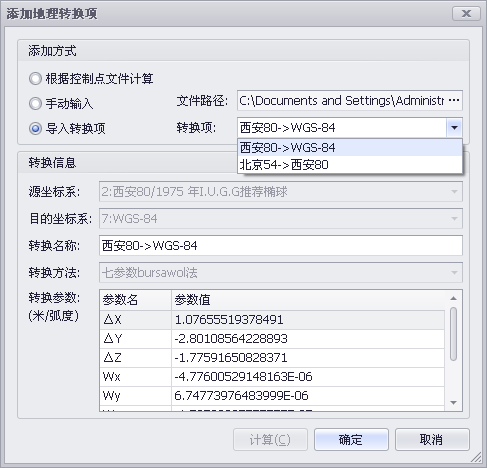Choose 北京54->西安80 from the list

(350, 165)
